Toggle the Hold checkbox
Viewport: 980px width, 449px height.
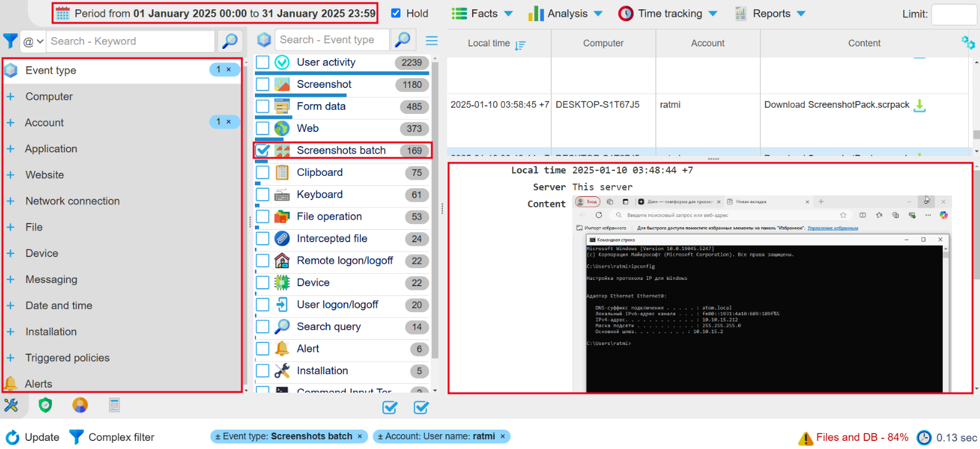tap(396, 13)
